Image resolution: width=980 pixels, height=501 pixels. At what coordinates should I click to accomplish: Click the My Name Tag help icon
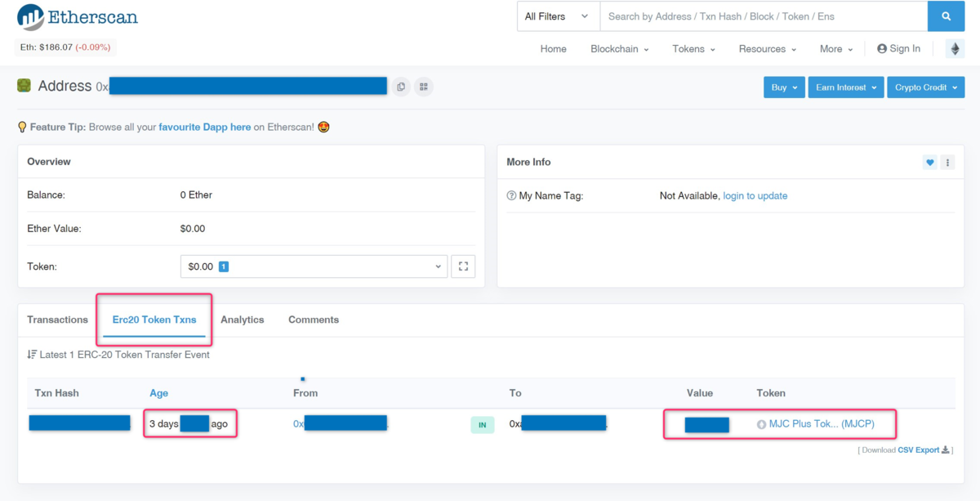[x=511, y=196]
